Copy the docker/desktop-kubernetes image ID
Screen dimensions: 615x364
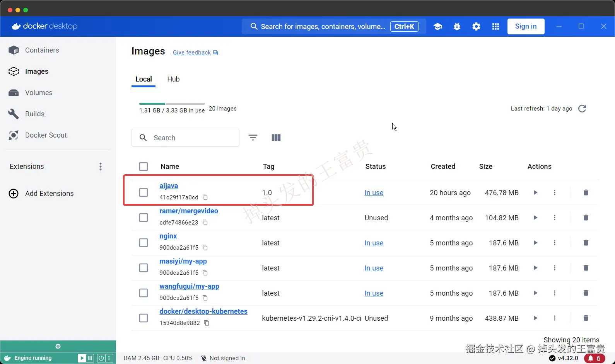[x=207, y=323]
